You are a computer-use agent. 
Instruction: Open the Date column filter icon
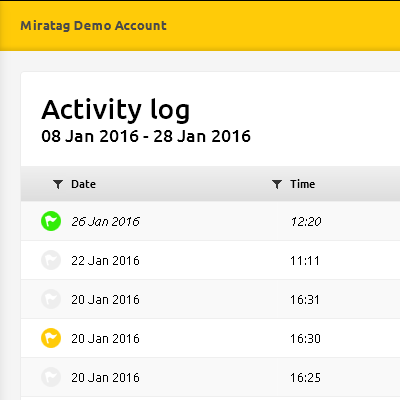coord(58,184)
